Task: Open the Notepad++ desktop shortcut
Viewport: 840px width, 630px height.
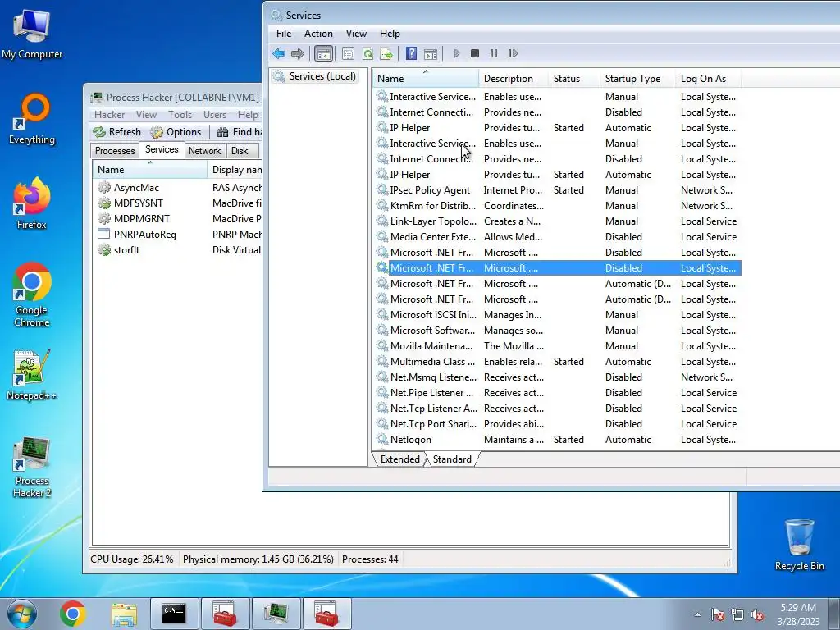Action: tap(32, 375)
